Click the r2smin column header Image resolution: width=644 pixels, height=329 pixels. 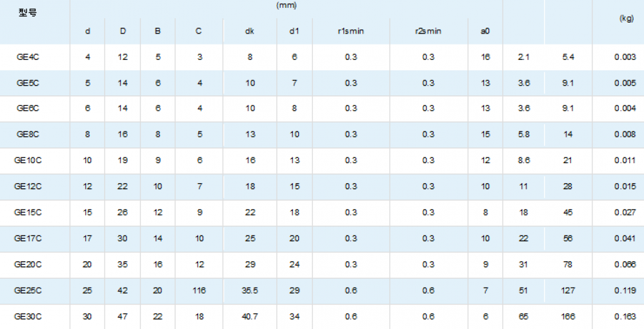[x=428, y=31]
